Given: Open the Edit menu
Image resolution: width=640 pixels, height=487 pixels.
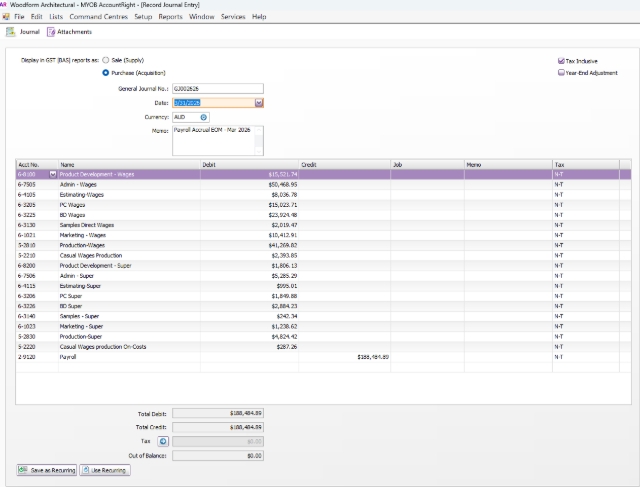Looking at the screenshot, I should [36, 17].
